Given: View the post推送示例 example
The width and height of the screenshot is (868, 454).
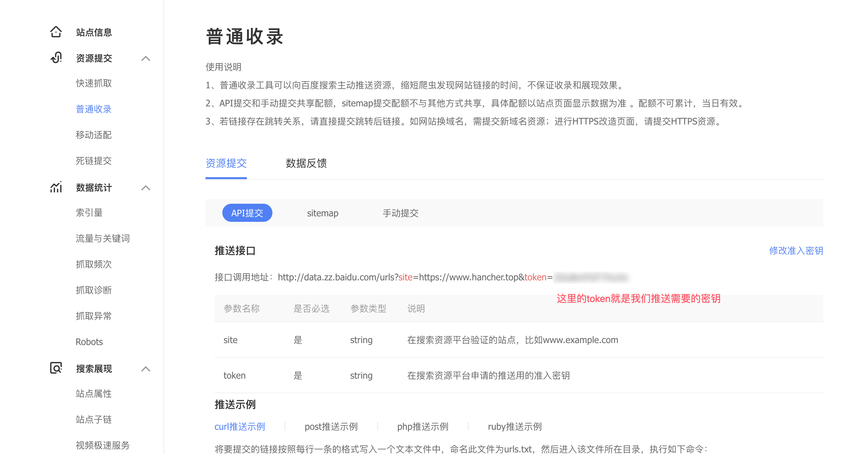Looking at the screenshot, I should 331,427.
